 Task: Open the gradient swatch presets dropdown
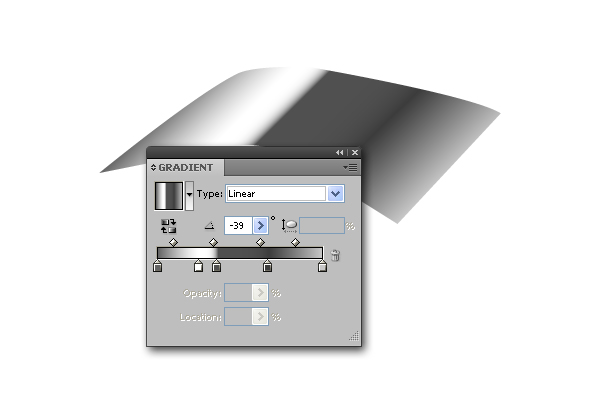(x=189, y=195)
